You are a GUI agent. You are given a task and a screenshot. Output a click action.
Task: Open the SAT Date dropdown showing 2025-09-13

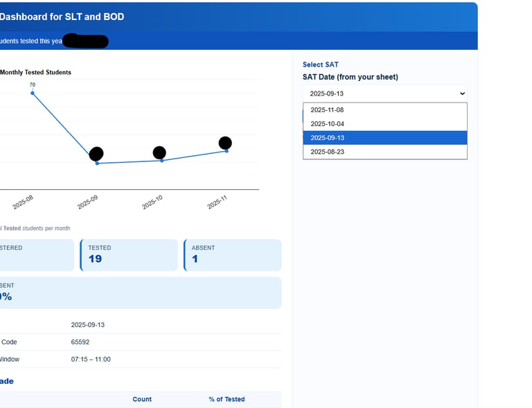[384, 94]
